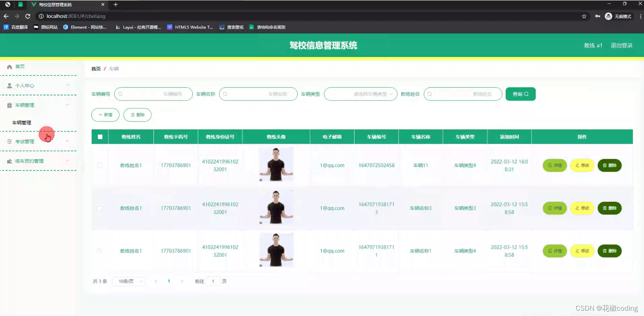Click 修改 for the 车辆名称3 row
This screenshot has height=316, width=644.
pos(582,208)
